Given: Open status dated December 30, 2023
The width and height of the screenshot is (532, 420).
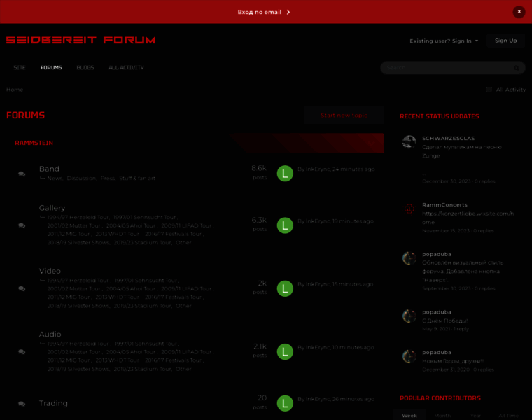Looking at the screenshot, I should click(447, 181).
